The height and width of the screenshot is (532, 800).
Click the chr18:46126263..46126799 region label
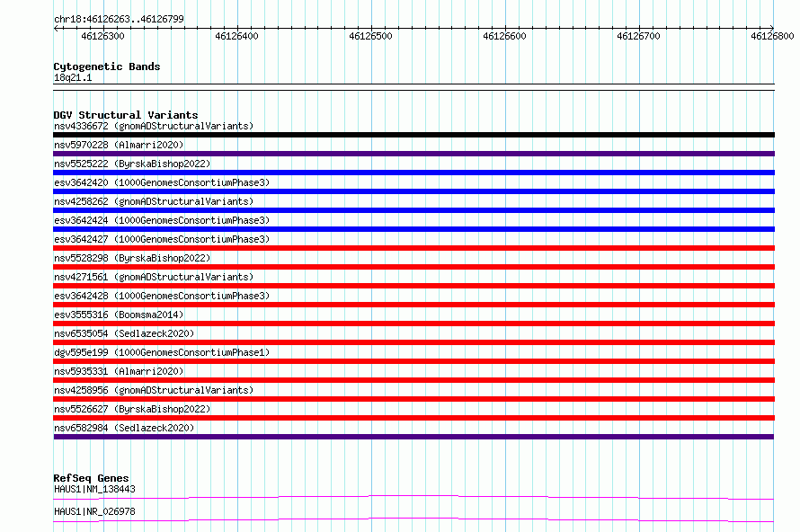click(x=119, y=19)
